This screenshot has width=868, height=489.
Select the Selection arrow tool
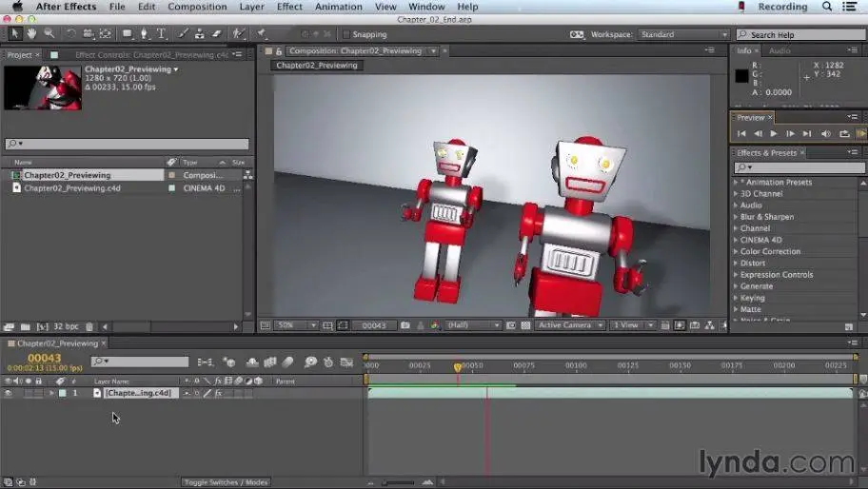pos(15,33)
